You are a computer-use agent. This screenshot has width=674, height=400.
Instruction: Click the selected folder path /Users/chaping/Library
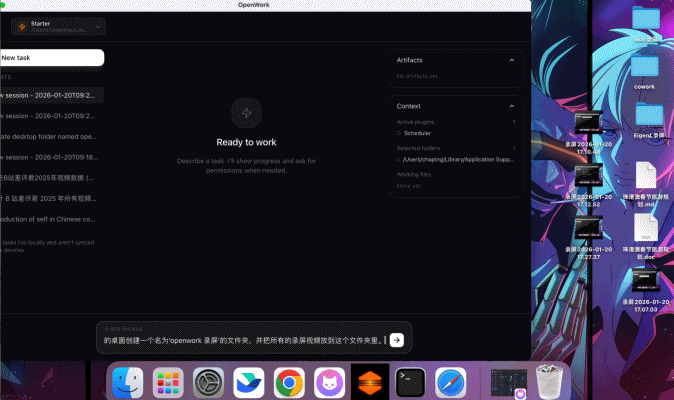(458, 159)
